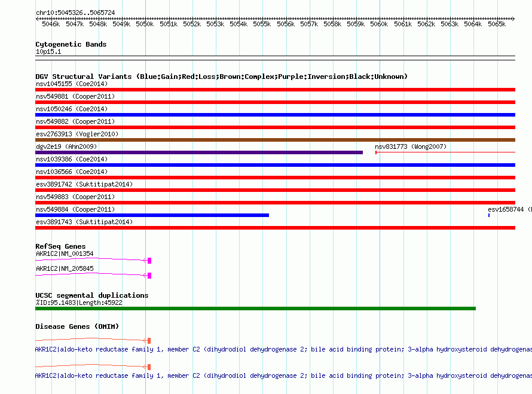Select the %ID:95.1483|Length:45922 label

pyautogui.click(x=79, y=303)
